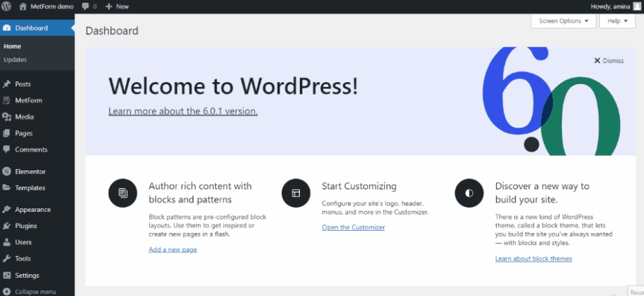644x296 pixels.
Task: Open the MetForm demo site link
Action: coord(52,6)
